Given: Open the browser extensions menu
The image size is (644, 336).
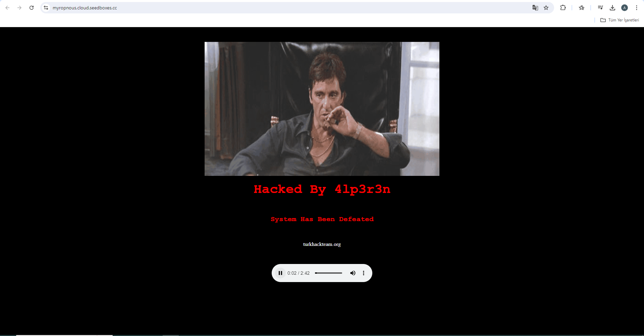Looking at the screenshot, I should coord(563,8).
